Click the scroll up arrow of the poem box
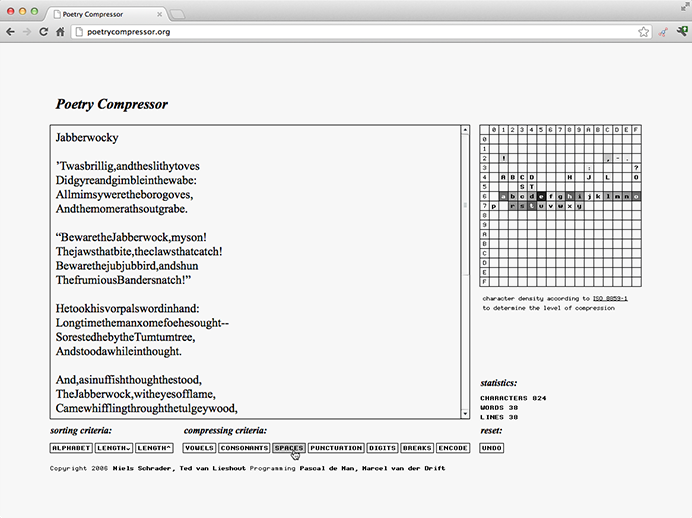 pos(464,130)
